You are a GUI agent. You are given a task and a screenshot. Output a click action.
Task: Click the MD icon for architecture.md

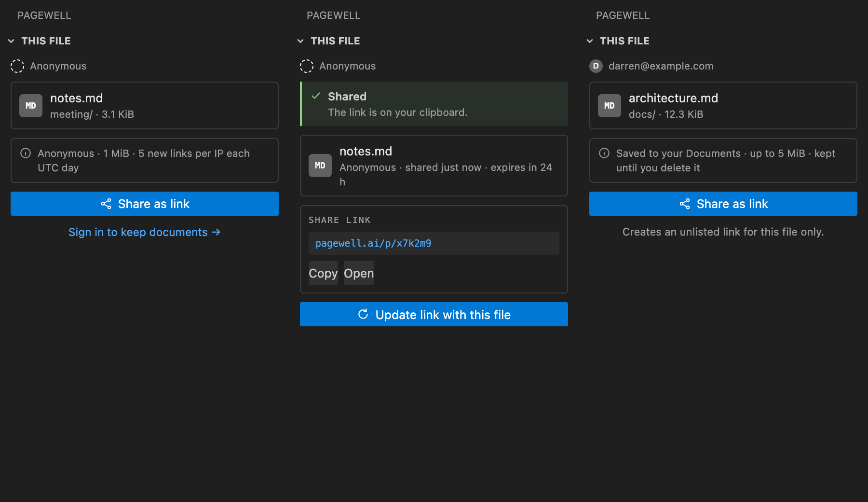pyautogui.click(x=610, y=106)
